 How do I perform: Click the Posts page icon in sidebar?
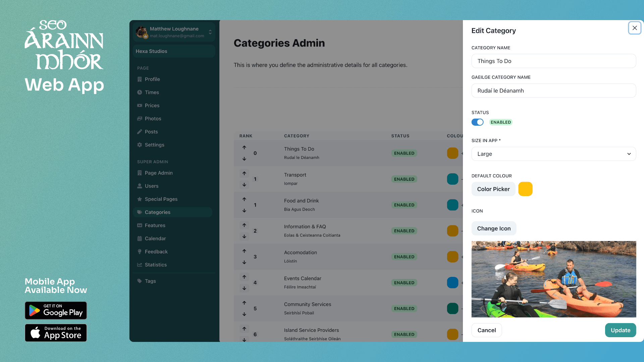pyautogui.click(x=139, y=131)
